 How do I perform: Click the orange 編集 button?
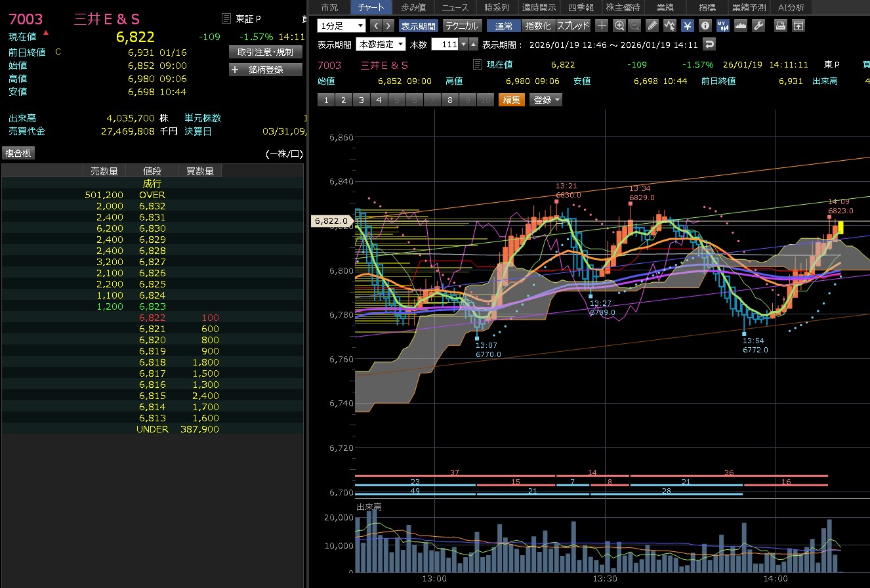point(512,100)
